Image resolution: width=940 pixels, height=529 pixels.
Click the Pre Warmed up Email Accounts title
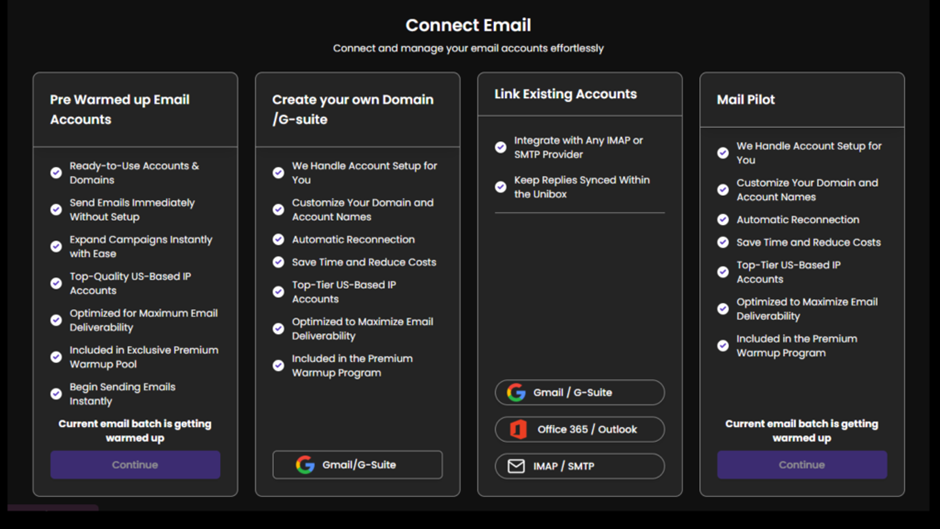(120, 109)
